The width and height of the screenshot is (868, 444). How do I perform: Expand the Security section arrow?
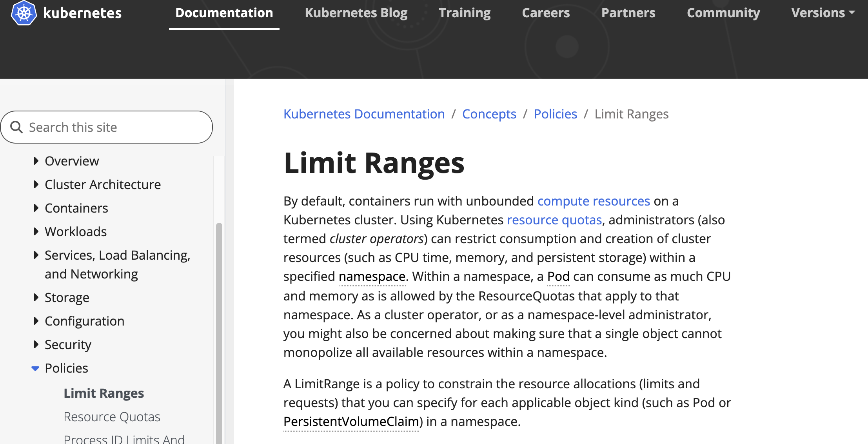point(36,344)
